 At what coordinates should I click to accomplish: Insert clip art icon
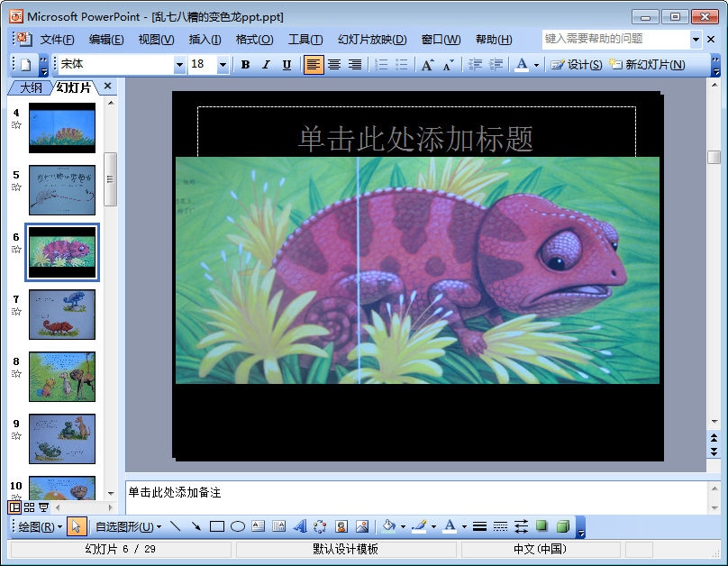click(341, 526)
